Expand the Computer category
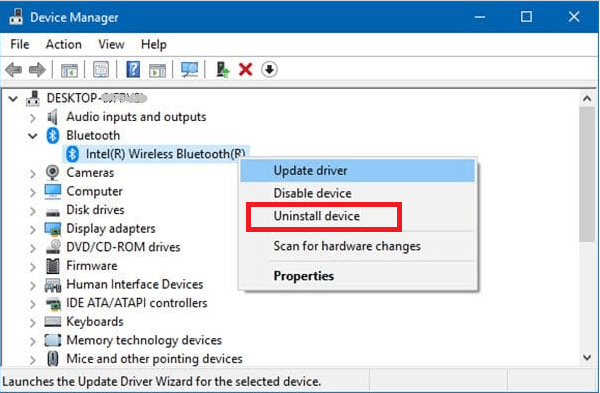This screenshot has height=393, width=600. [33, 192]
